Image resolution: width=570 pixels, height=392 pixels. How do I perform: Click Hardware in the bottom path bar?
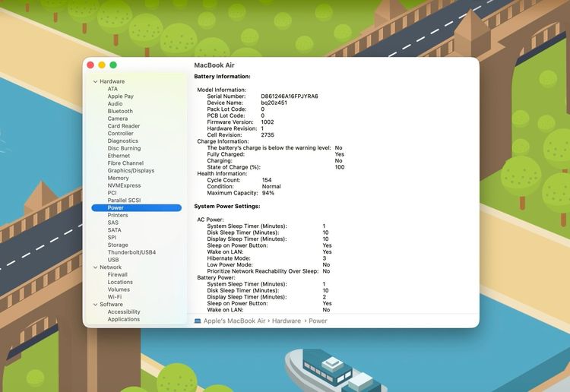pyautogui.click(x=287, y=321)
